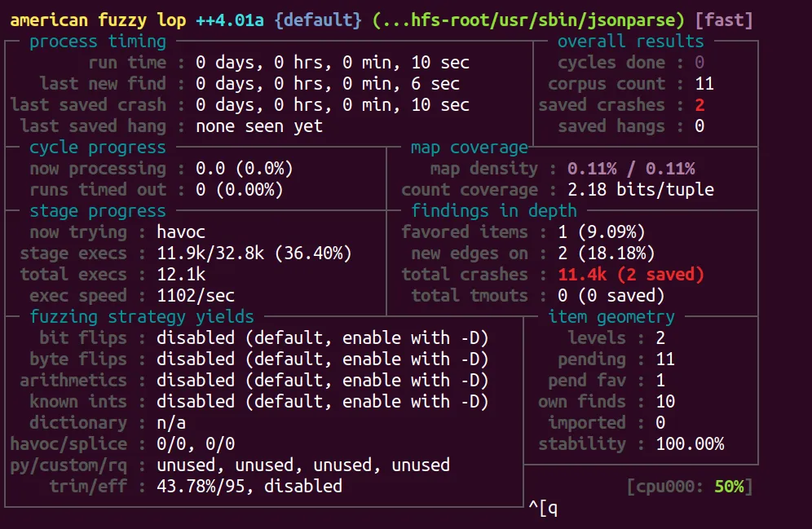The image size is (812, 529).
Task: Click the "[fast]" power schedule tag
Action: coord(723,20)
